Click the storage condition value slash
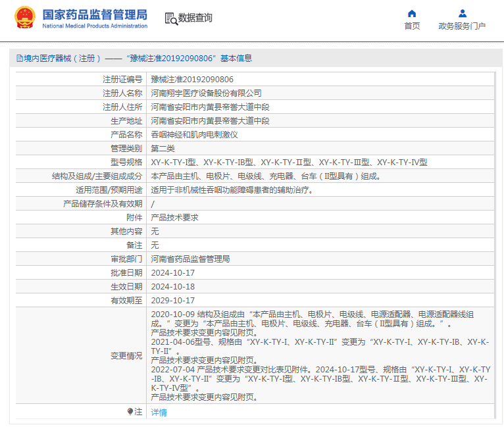Image resolution: width=504 pixels, height=427 pixels. (x=153, y=204)
